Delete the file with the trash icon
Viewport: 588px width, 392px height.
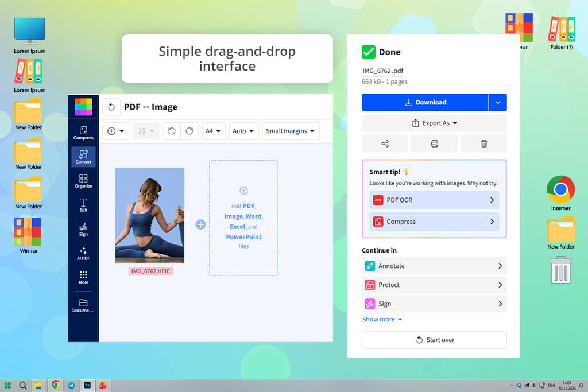pos(483,143)
